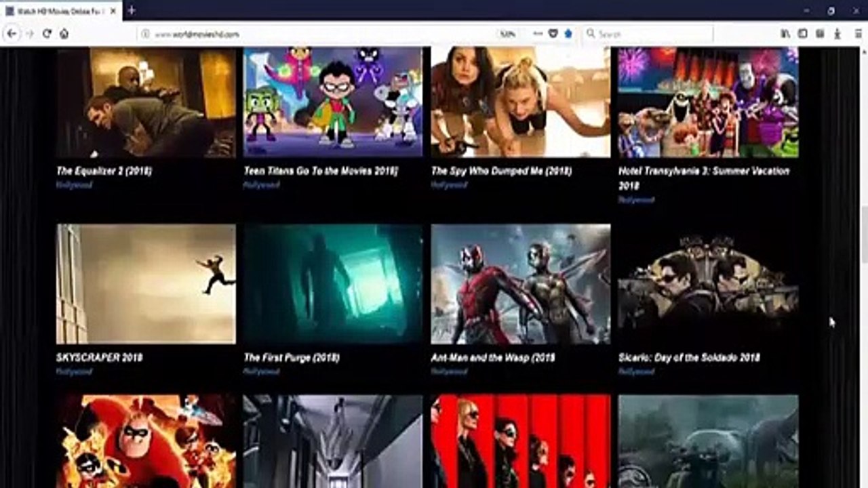
Task: Open the Incredibles family poster thumbnail
Action: click(146, 442)
